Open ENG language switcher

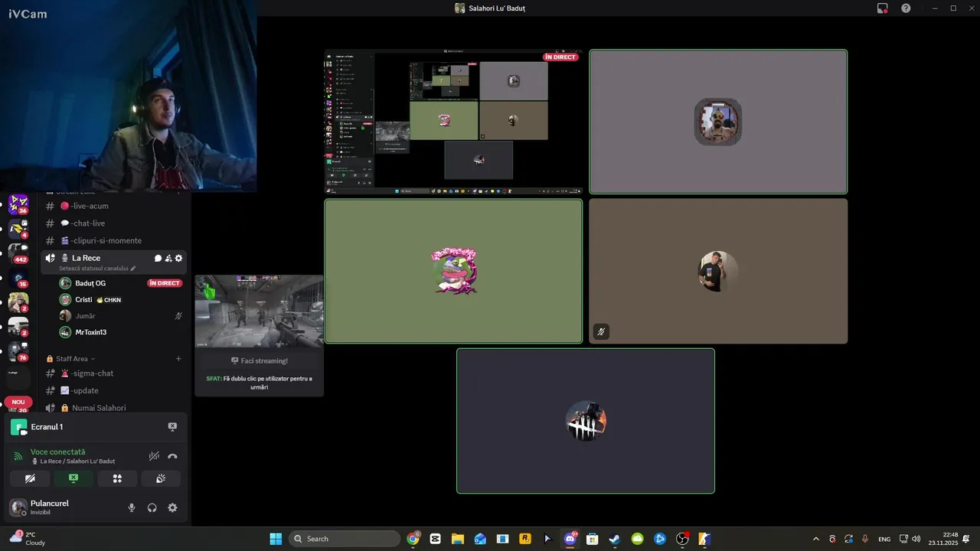(x=884, y=540)
